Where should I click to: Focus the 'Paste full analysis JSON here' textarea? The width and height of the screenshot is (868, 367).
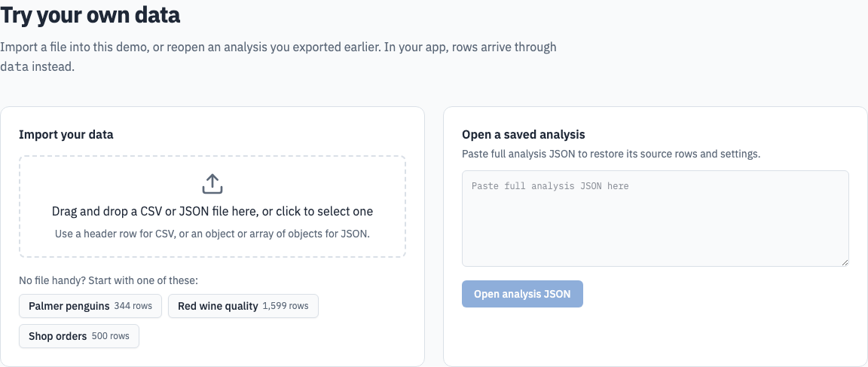coord(656,219)
